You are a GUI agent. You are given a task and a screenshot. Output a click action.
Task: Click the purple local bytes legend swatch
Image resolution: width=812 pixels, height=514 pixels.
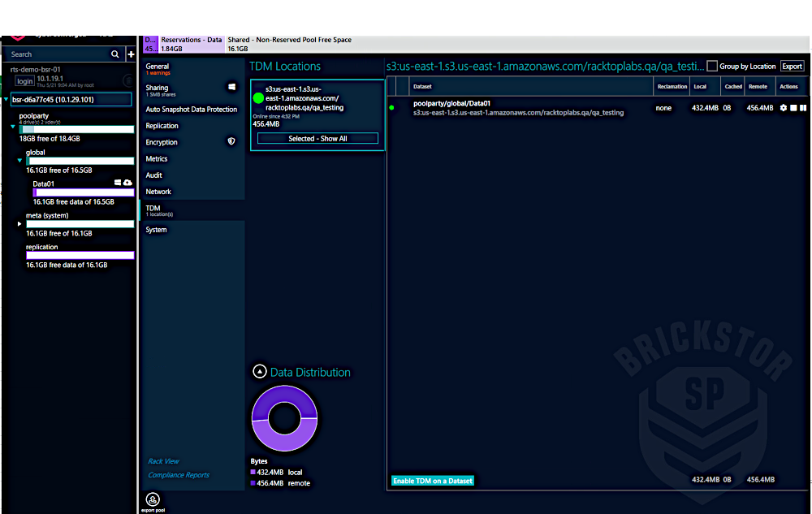(x=253, y=472)
